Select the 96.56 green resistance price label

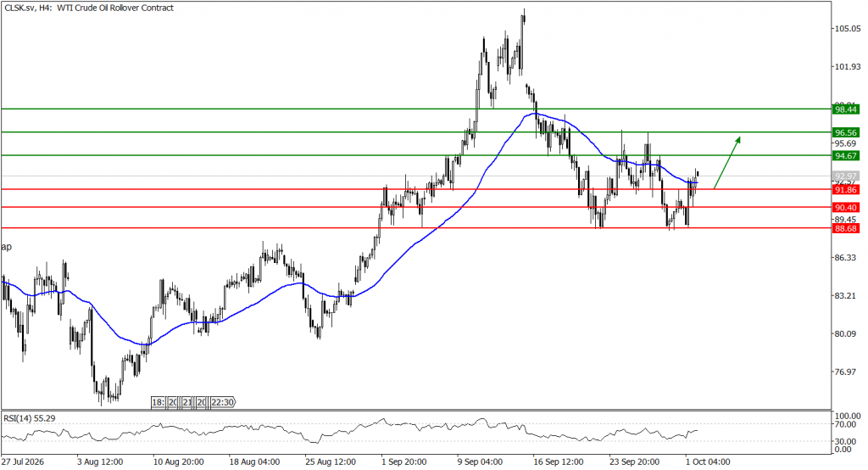(846, 132)
